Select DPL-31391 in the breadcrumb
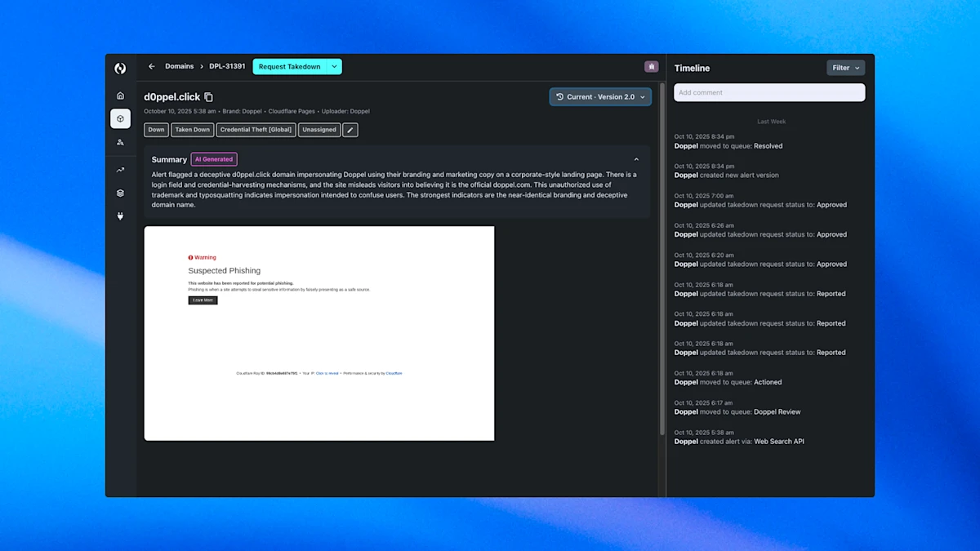Image resolution: width=980 pixels, height=551 pixels. coord(226,66)
